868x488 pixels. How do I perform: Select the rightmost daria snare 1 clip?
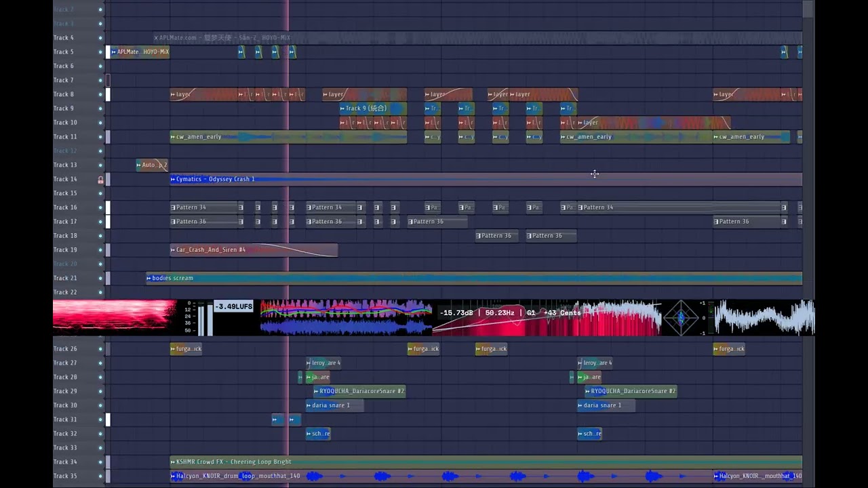point(606,405)
